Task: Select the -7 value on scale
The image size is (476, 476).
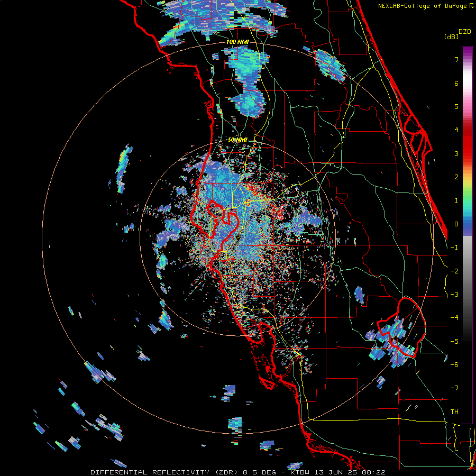Action: coord(454,388)
